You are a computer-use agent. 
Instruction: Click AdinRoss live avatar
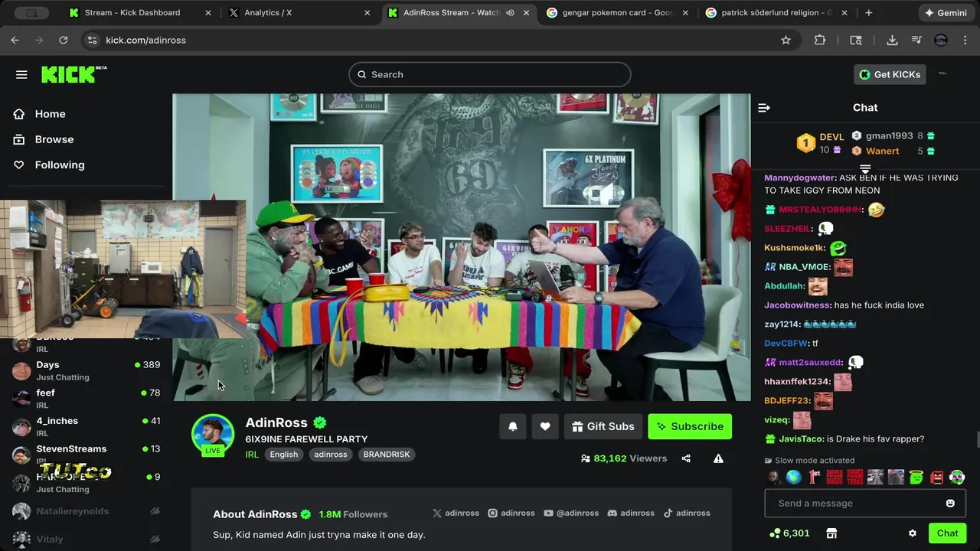[213, 435]
